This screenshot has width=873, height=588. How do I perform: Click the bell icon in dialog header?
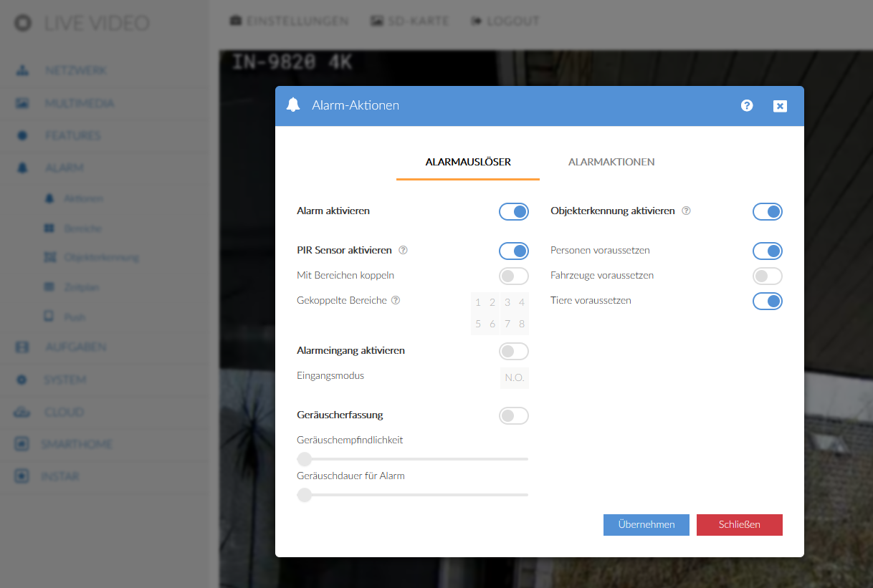pyautogui.click(x=292, y=105)
